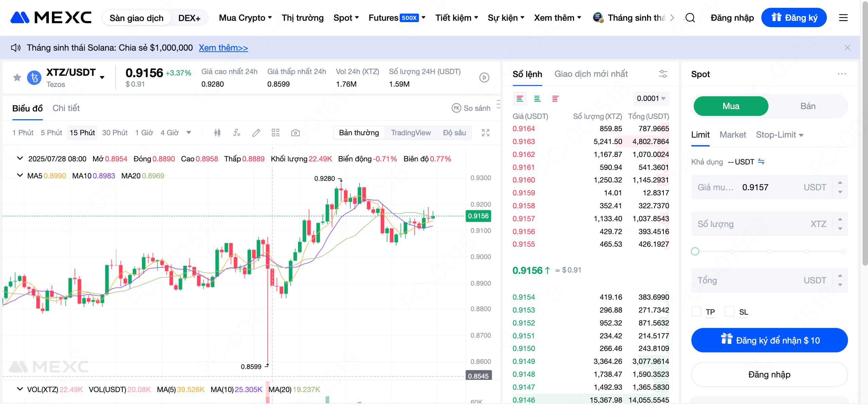This screenshot has height=405, width=868.
Task: Expand chart to fullscreen icon
Action: coord(486,133)
